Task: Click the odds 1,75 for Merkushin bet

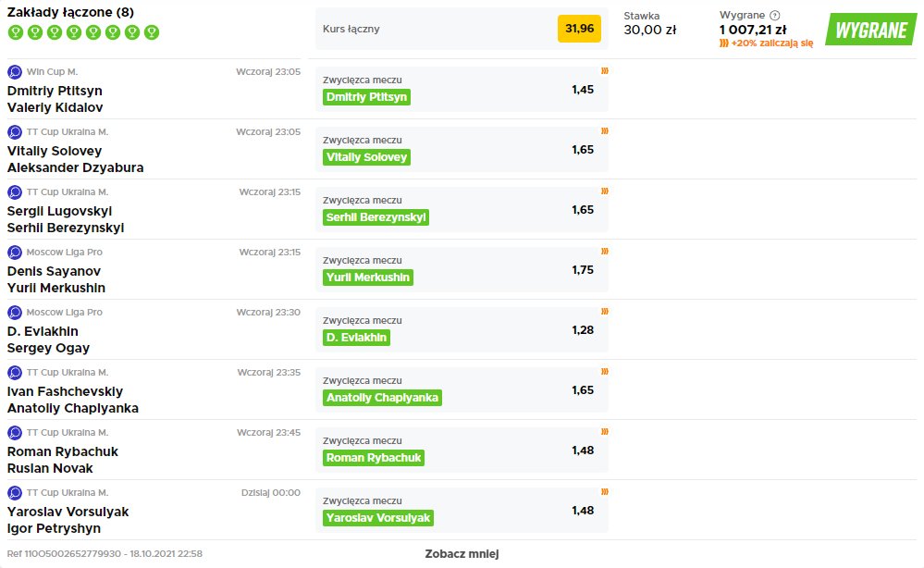Action: [583, 270]
